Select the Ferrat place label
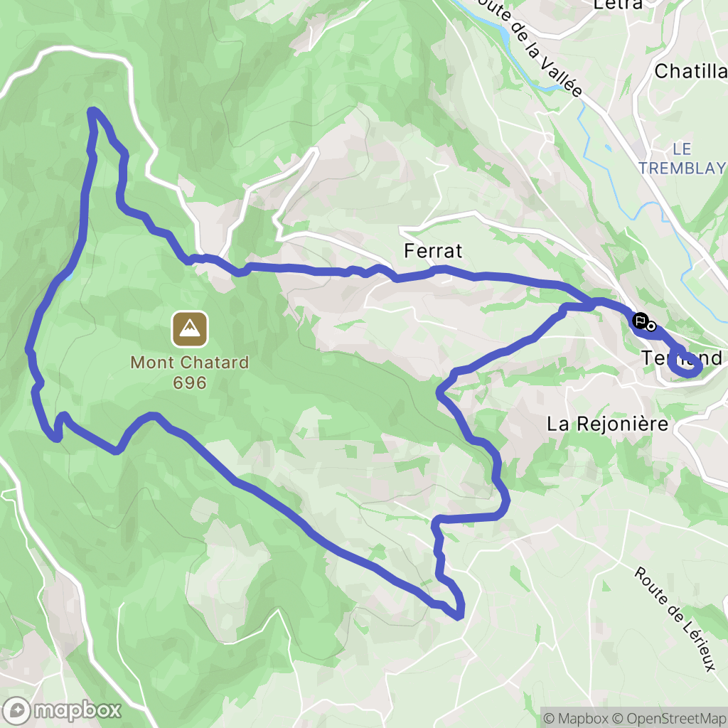 tap(433, 251)
